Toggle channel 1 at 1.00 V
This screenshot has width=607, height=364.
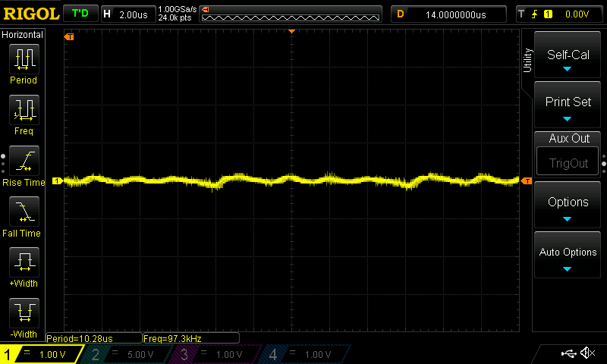click(42, 354)
